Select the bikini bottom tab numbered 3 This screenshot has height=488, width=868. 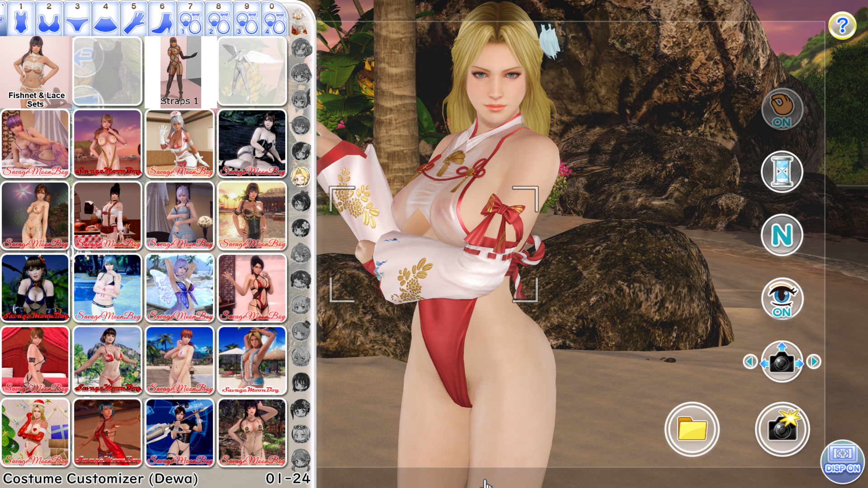77,19
